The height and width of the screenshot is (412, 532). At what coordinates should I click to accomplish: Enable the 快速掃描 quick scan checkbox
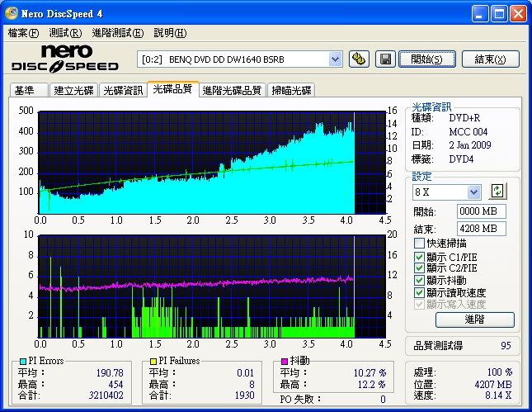tap(420, 244)
